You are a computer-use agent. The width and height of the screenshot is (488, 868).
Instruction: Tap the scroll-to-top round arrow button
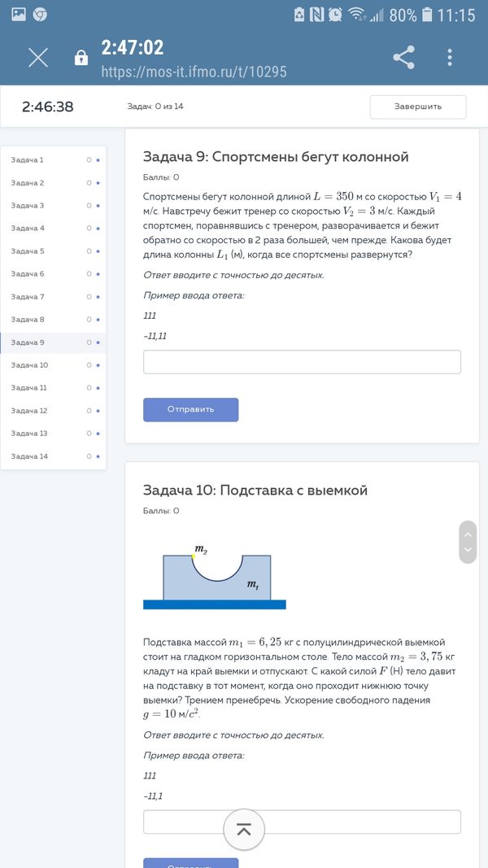[244, 830]
